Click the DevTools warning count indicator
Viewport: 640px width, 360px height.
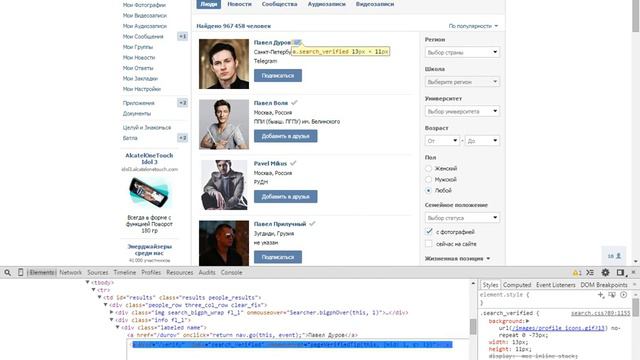(x=577, y=273)
